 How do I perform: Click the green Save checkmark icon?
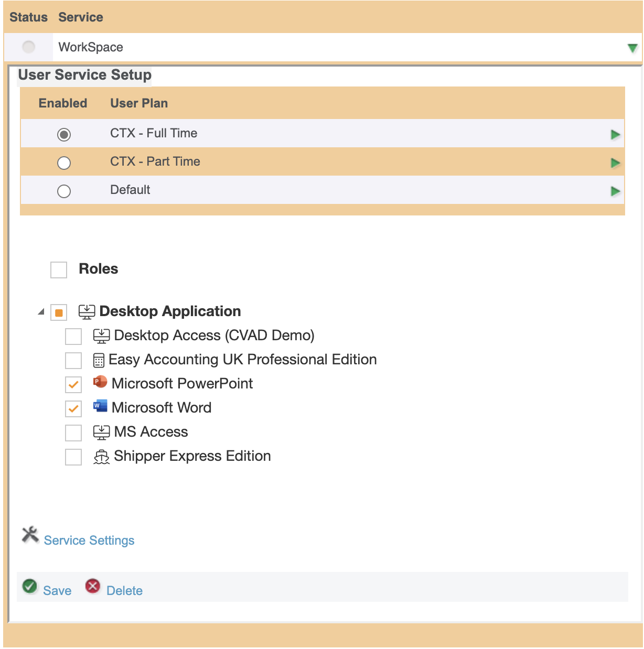click(x=30, y=586)
